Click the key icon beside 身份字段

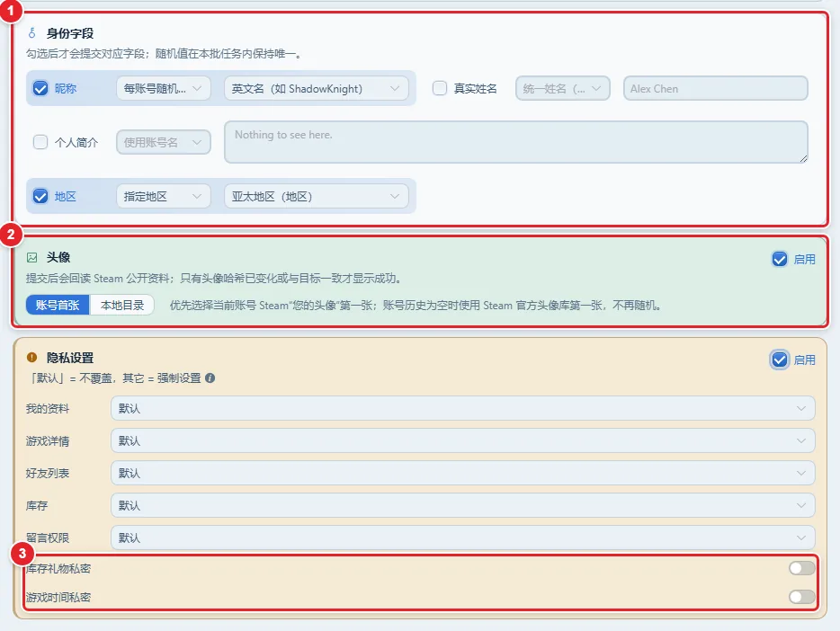pyautogui.click(x=32, y=33)
